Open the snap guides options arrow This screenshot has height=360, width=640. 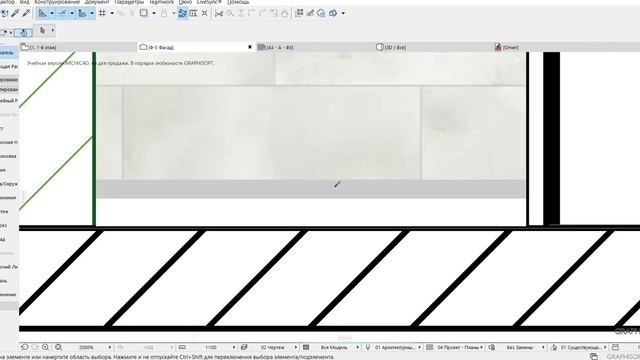tap(72, 13)
